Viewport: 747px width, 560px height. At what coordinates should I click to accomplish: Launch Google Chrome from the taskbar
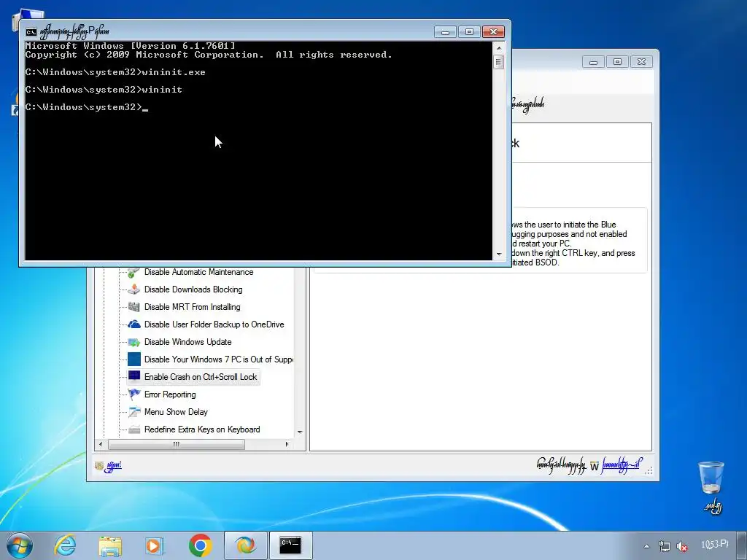point(200,545)
